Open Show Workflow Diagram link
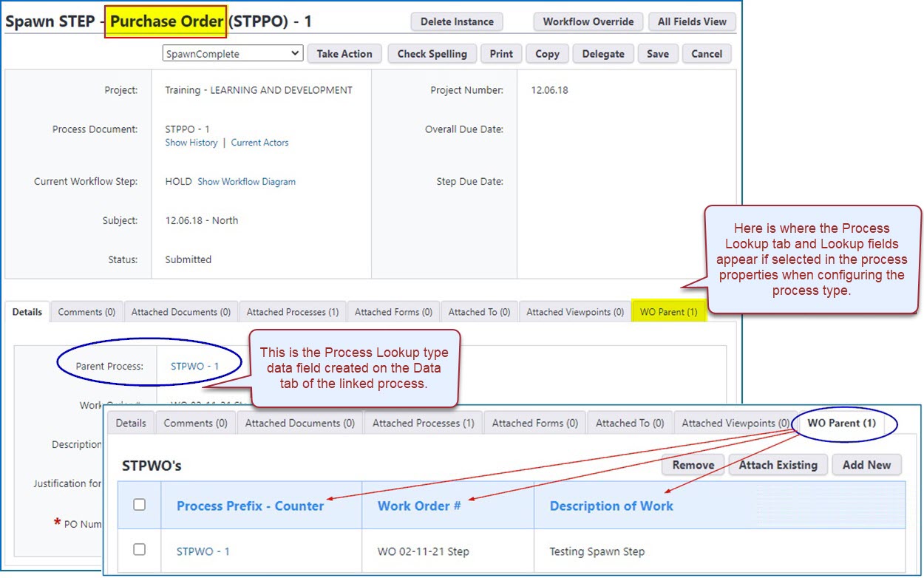The width and height of the screenshot is (924, 578). coord(246,182)
